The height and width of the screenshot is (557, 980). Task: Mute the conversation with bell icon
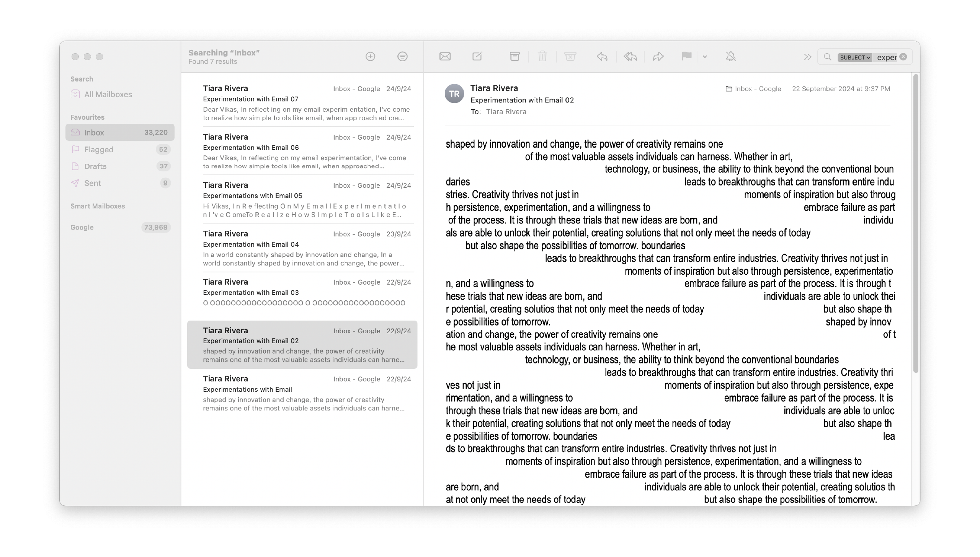(x=731, y=57)
